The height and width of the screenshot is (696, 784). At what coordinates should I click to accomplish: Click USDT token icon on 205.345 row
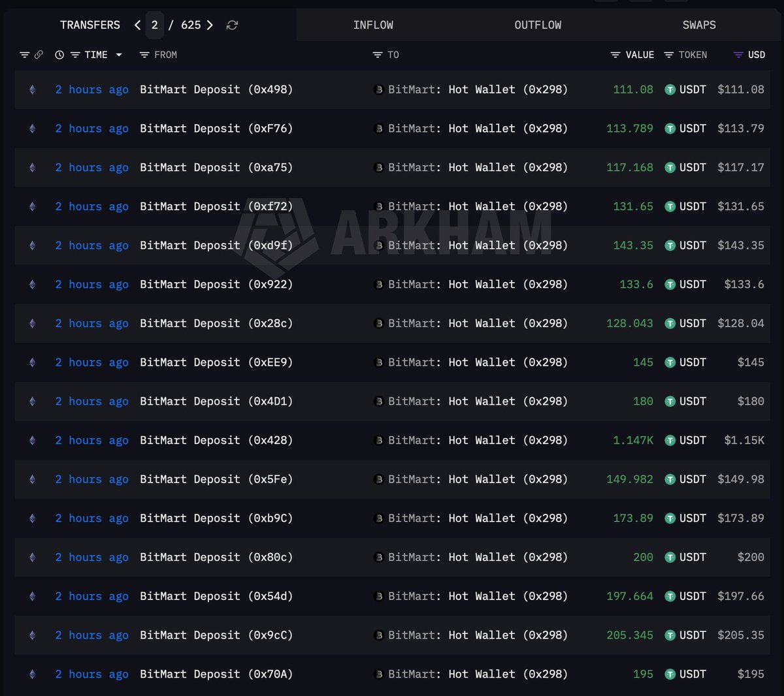point(670,635)
